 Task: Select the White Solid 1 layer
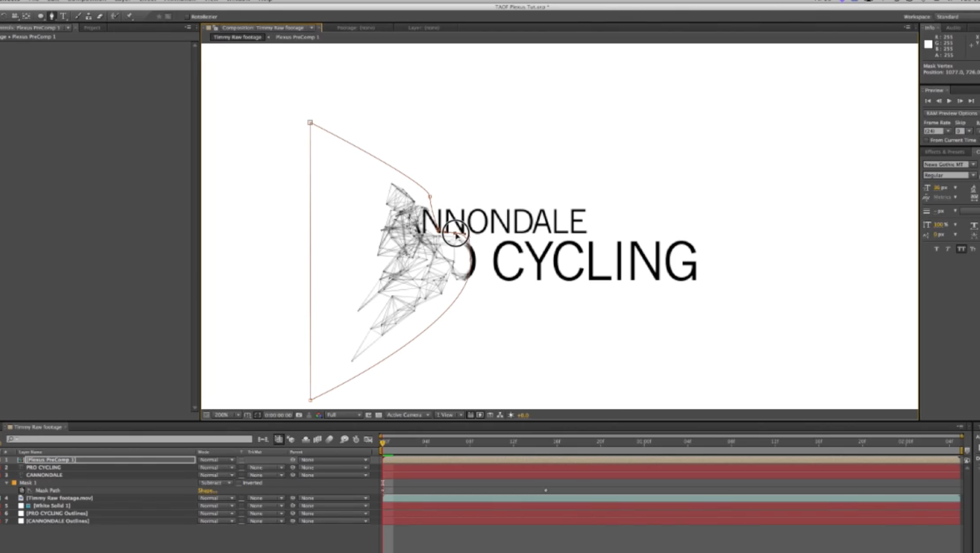coord(51,506)
